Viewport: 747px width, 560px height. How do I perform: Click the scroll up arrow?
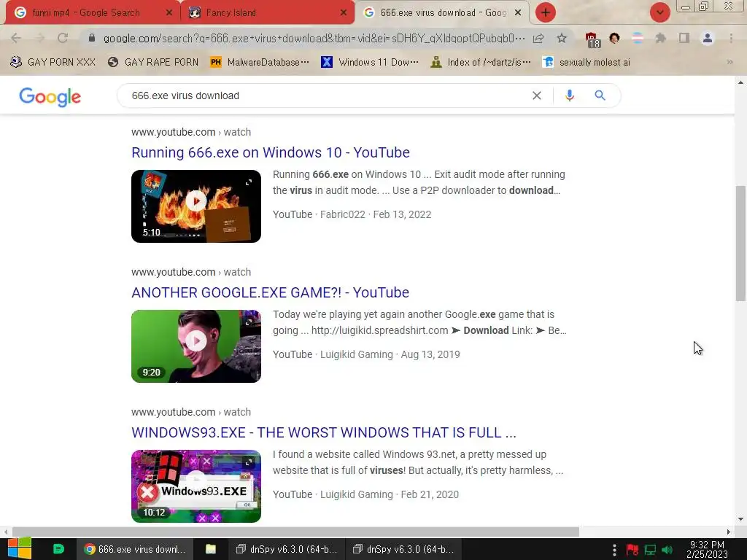click(740, 82)
